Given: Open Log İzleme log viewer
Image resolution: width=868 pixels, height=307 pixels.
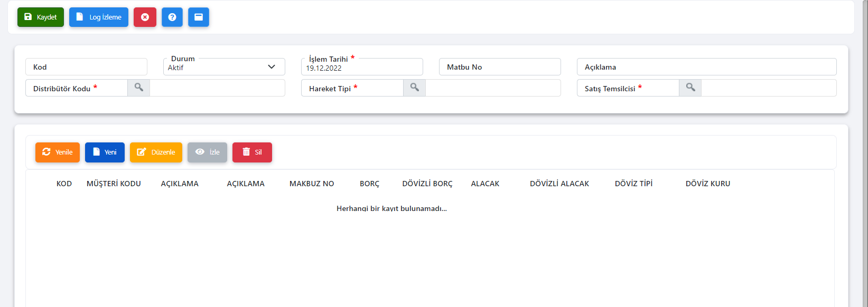Looking at the screenshot, I should 99,17.
